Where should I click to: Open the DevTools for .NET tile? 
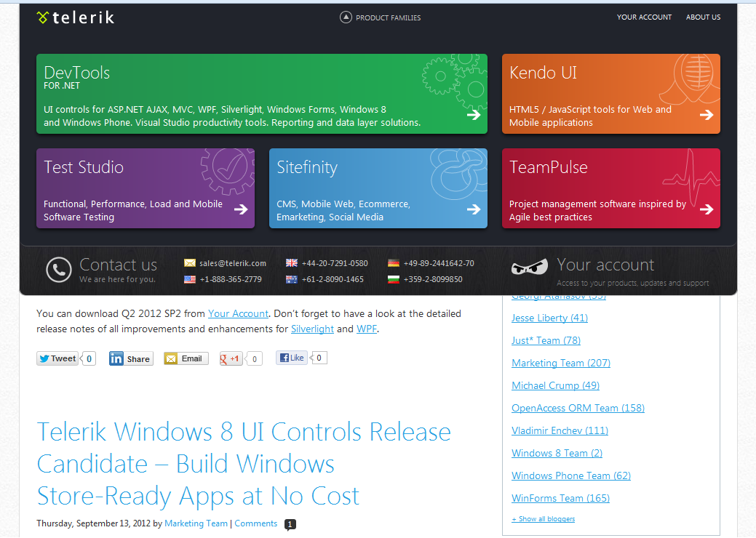click(262, 94)
